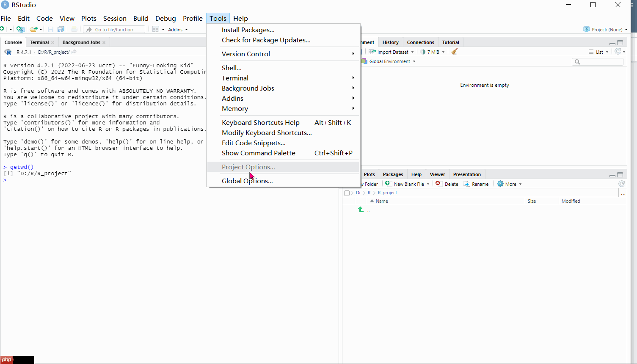
Task: Click the open file folder icon
Action: 34,29
